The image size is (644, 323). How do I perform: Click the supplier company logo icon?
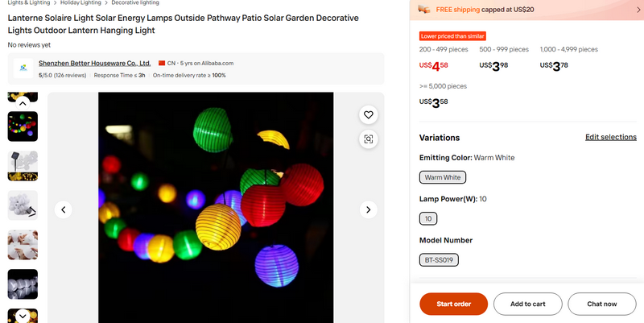pos(24,68)
